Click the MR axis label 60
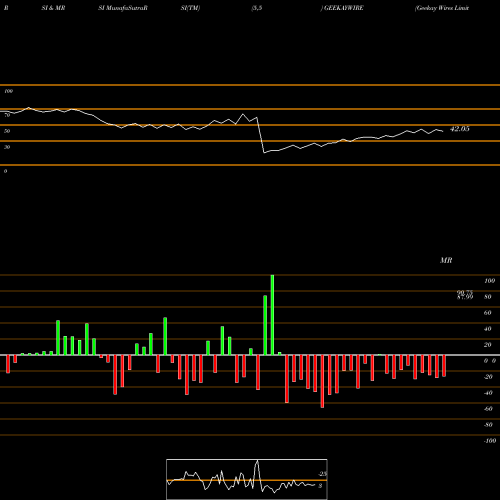The image size is (500, 500). (487, 313)
